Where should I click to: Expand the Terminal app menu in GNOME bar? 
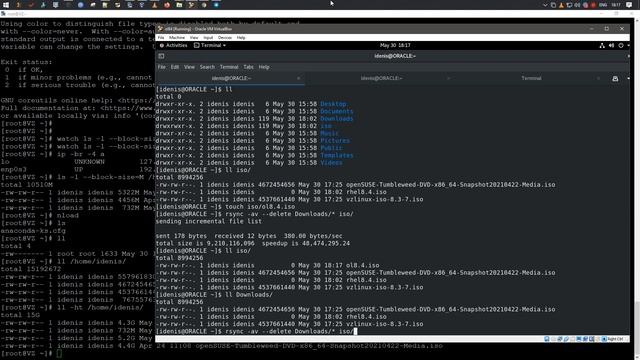tap(210, 45)
